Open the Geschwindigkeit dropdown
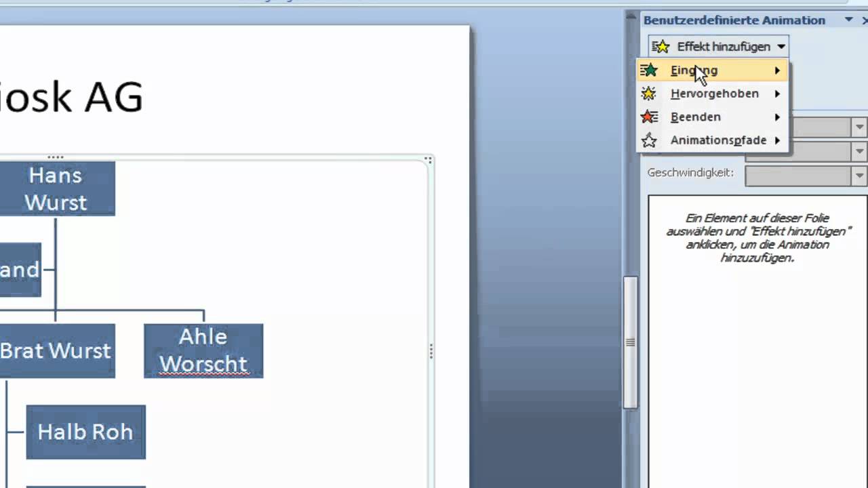 tap(859, 176)
